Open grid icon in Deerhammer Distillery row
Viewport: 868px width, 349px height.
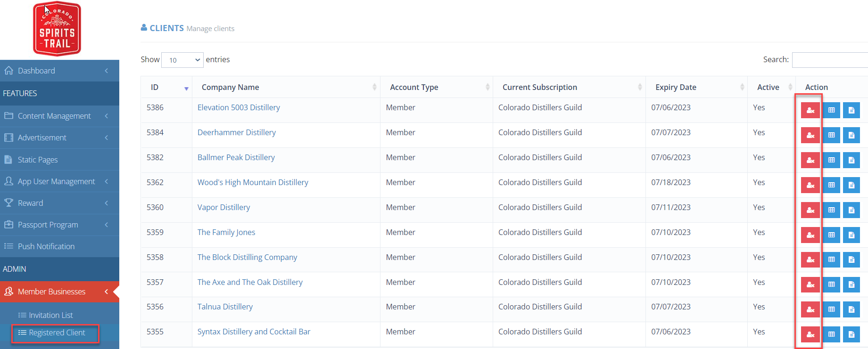point(831,135)
